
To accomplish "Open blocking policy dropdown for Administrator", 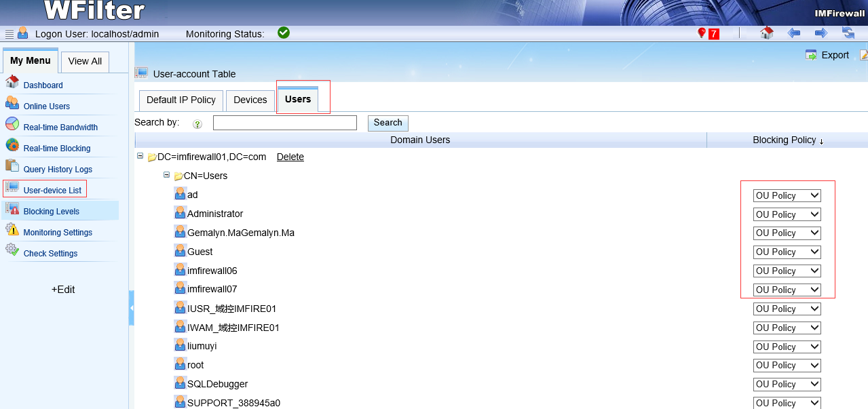I will point(787,214).
